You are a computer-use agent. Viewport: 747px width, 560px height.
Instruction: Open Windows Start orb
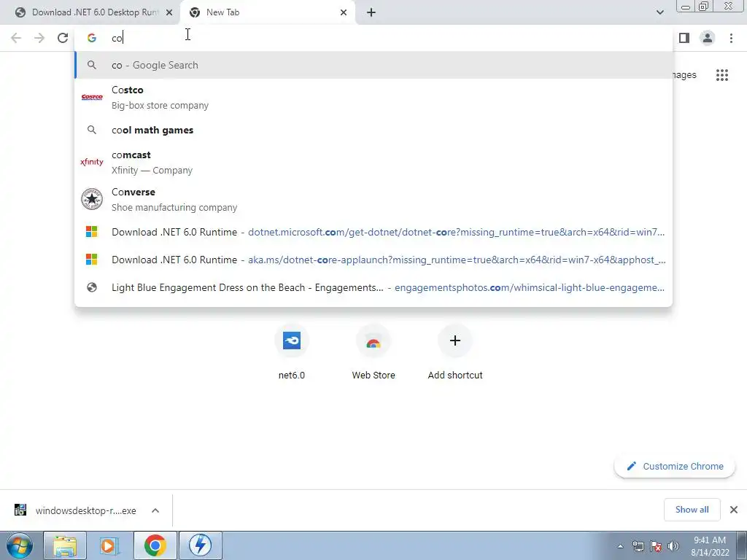tap(19, 545)
